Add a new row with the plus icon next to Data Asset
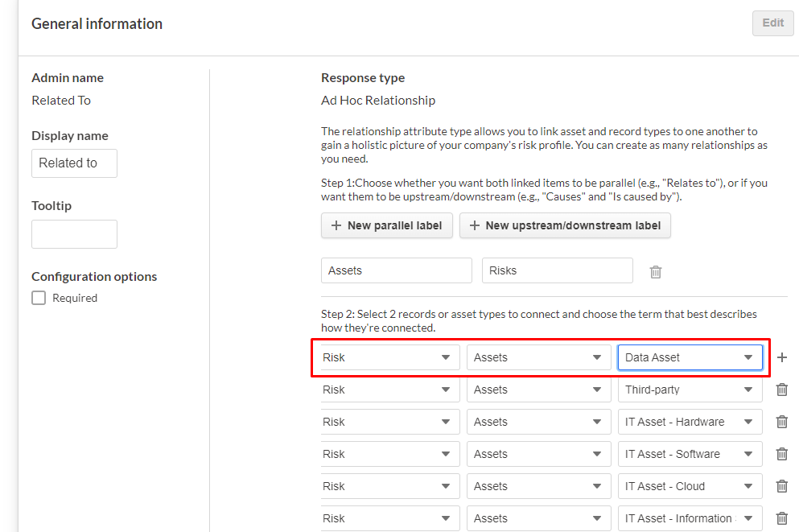Viewport: 799px width, 532px height. tap(781, 357)
